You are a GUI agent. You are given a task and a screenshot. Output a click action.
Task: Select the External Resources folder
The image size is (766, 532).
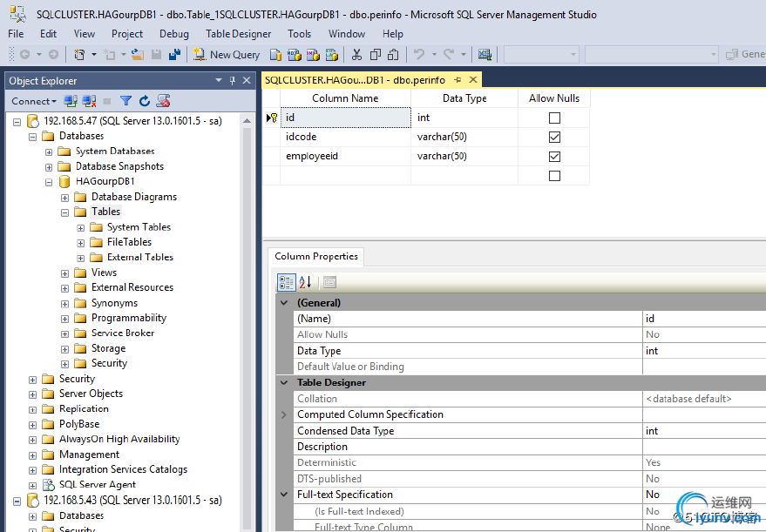pyautogui.click(x=132, y=287)
